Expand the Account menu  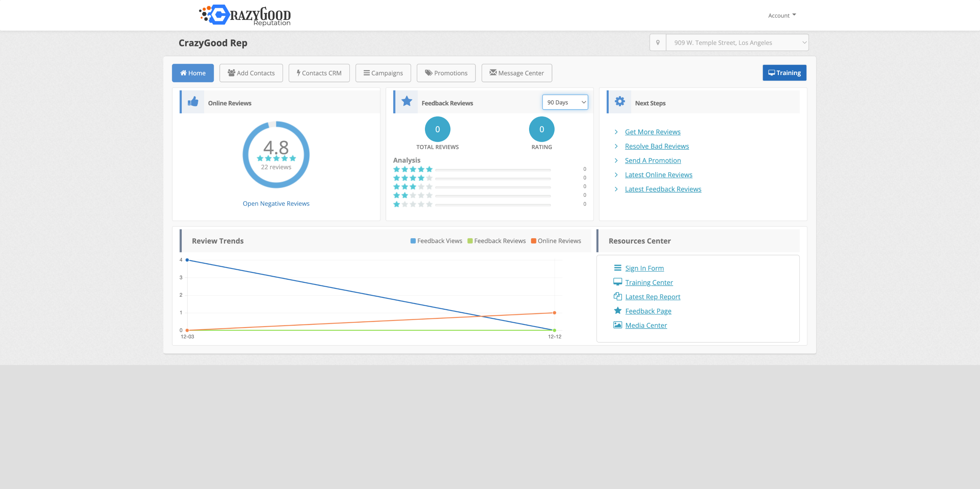click(x=782, y=15)
